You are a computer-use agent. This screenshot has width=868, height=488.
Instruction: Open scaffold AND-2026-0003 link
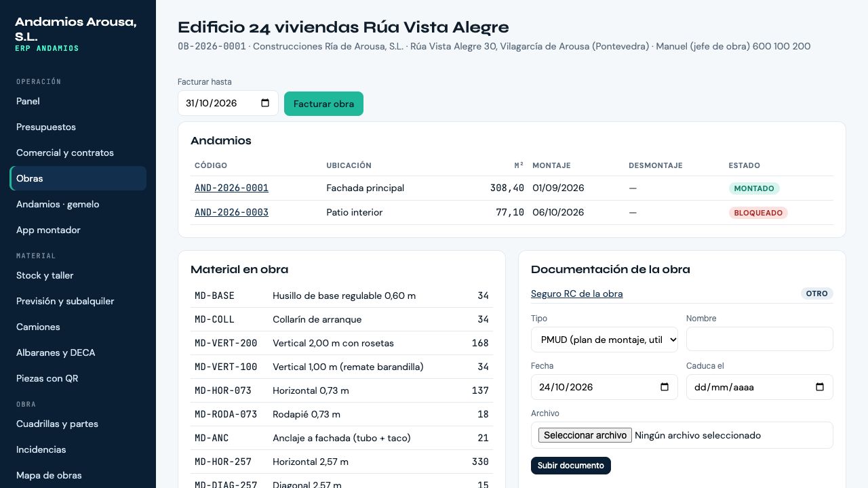tap(231, 212)
